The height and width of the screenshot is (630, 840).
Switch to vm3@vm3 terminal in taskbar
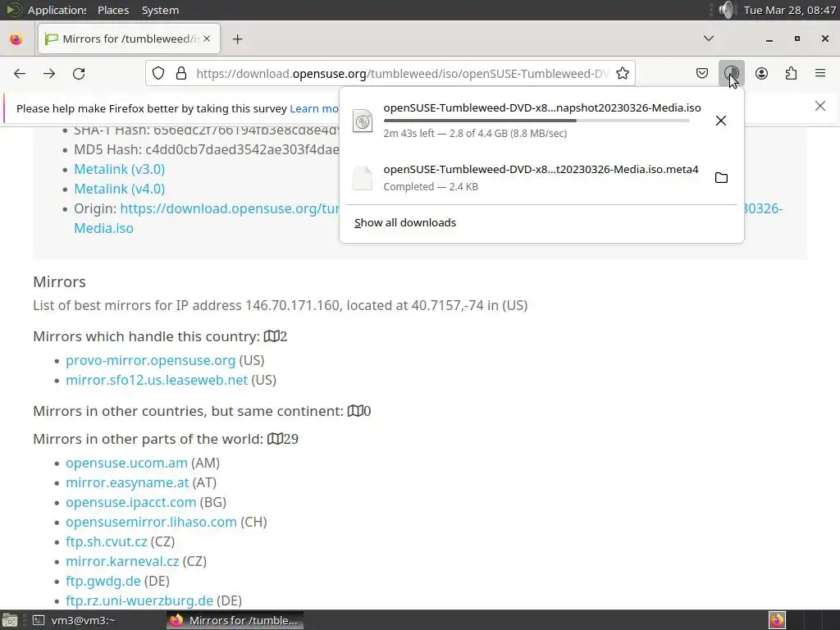tap(75, 620)
